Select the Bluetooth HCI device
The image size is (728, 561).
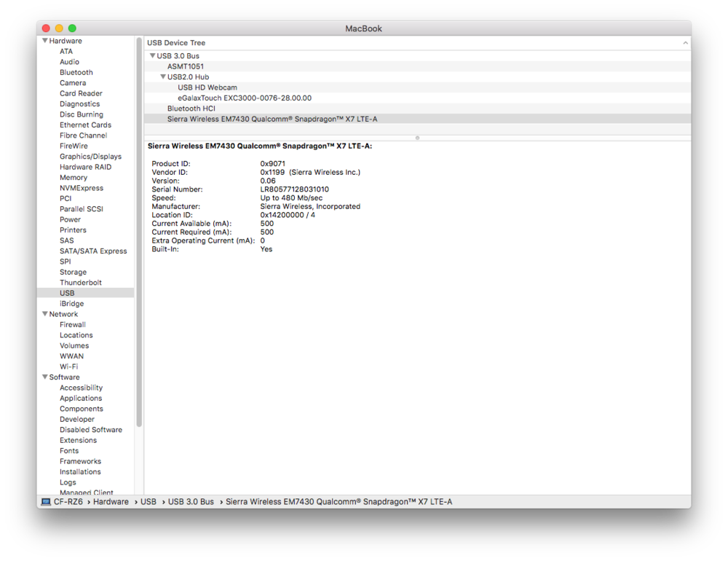(x=191, y=109)
